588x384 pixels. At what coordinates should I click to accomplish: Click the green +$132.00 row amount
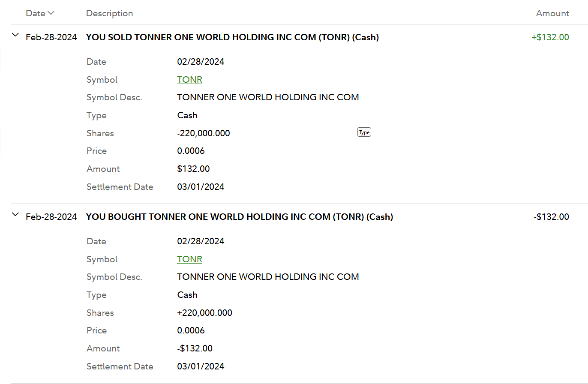550,37
